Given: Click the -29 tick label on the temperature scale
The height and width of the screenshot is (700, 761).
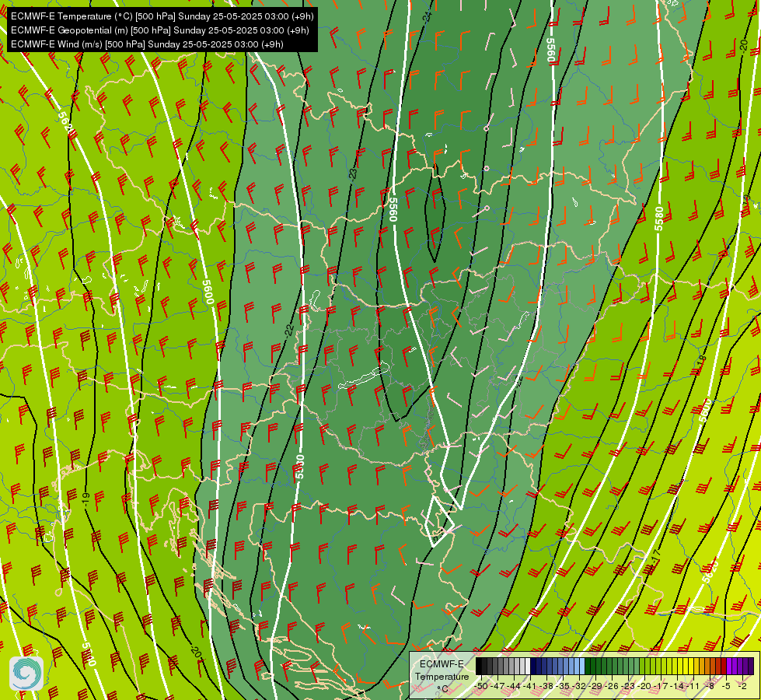Looking at the screenshot, I should tap(595, 686).
